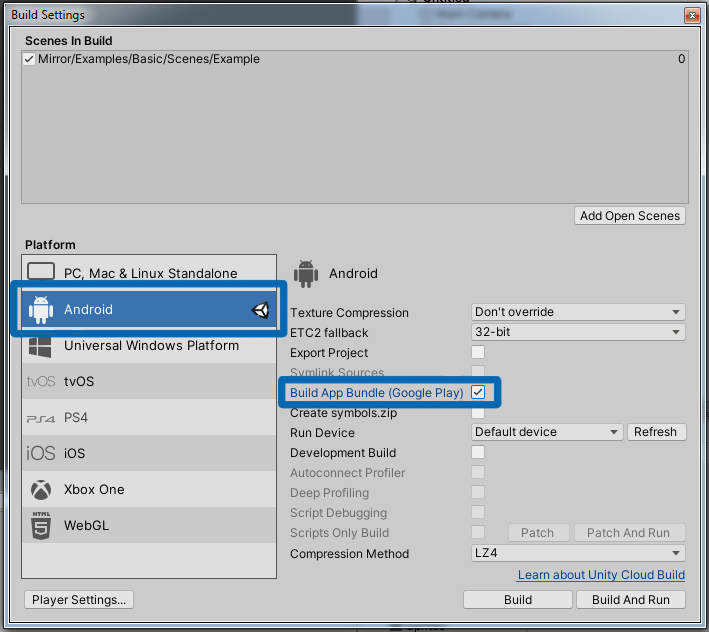Image resolution: width=709 pixels, height=632 pixels.
Task: Open Learn about Unity Cloud Build link
Action: tap(601, 575)
